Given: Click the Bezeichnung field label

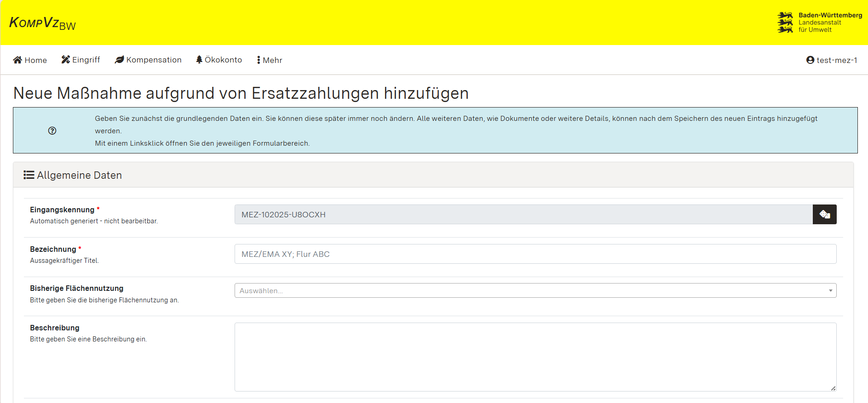Looking at the screenshot, I should tap(53, 249).
